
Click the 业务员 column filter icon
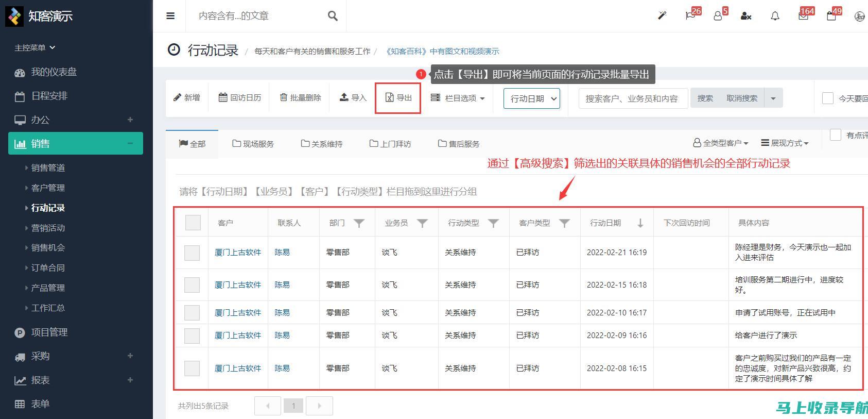pos(422,223)
